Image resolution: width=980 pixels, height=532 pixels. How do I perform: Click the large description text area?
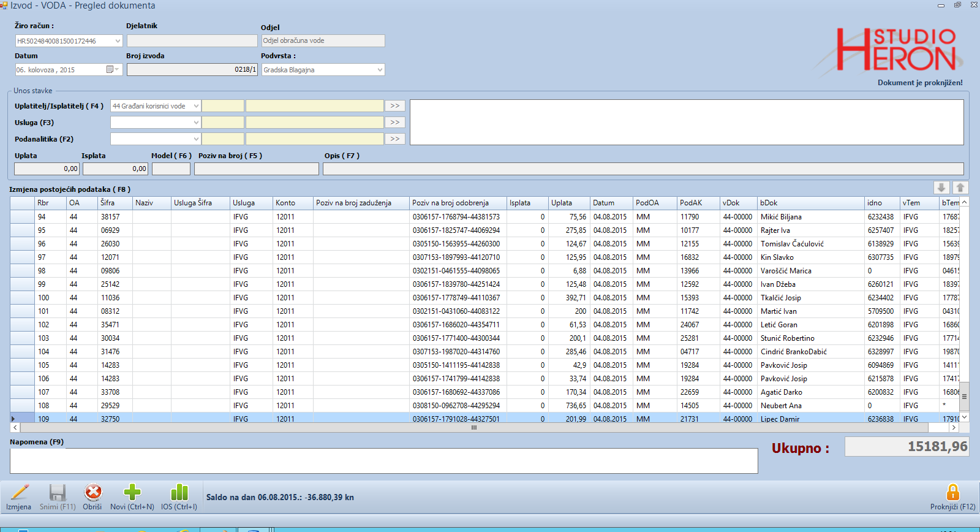click(687, 123)
